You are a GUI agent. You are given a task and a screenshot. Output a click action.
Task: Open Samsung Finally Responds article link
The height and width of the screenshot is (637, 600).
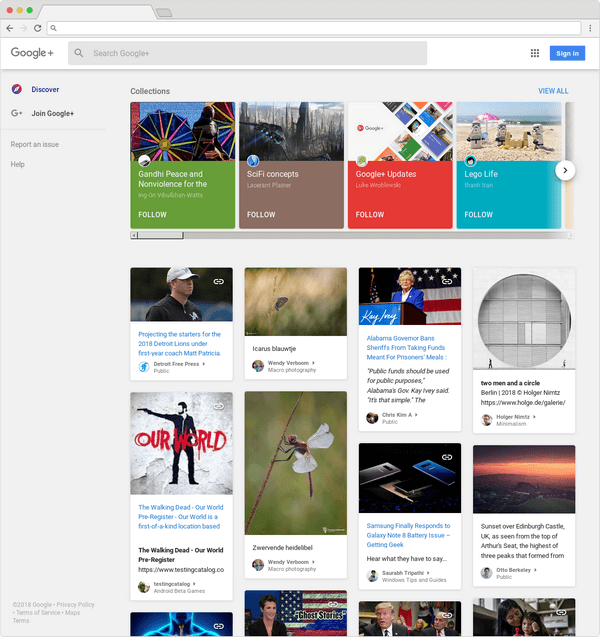(408, 535)
